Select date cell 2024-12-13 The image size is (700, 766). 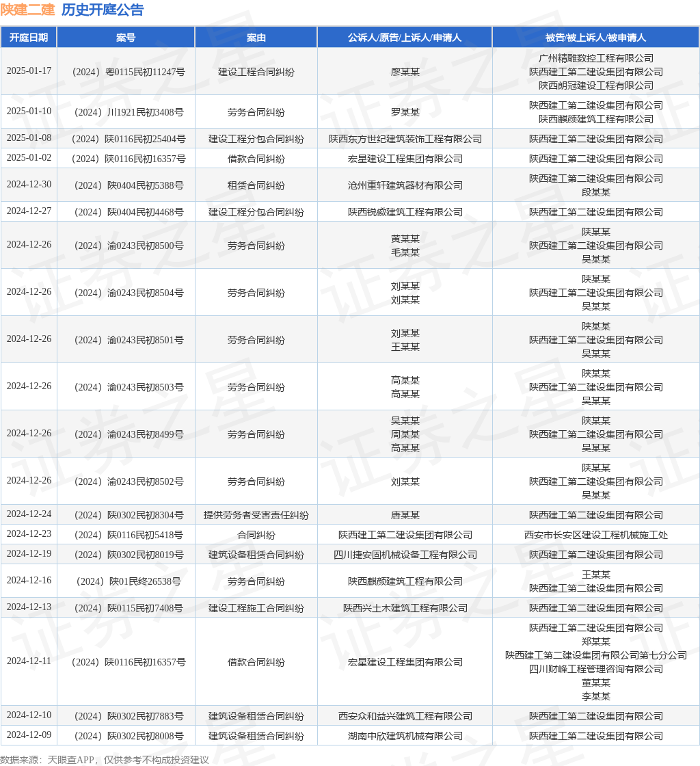click(x=29, y=607)
